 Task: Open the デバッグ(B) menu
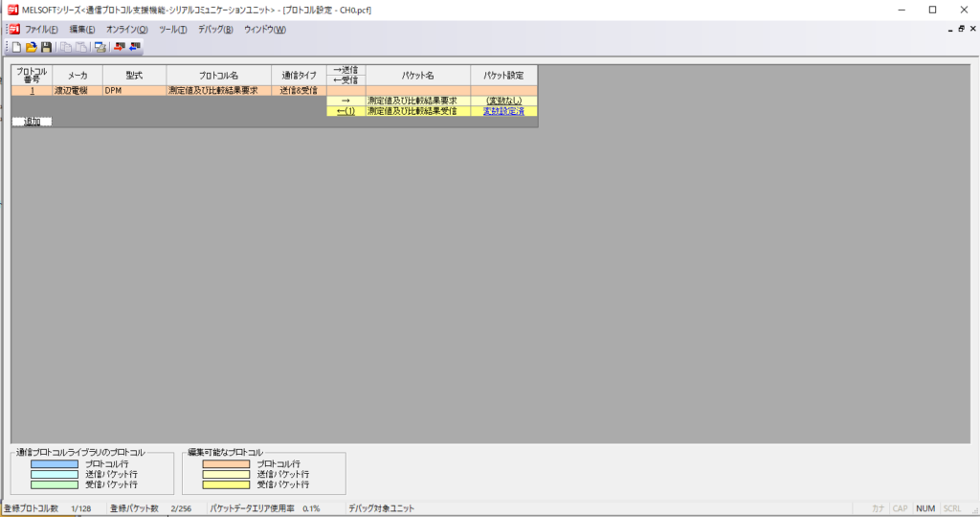click(x=215, y=29)
